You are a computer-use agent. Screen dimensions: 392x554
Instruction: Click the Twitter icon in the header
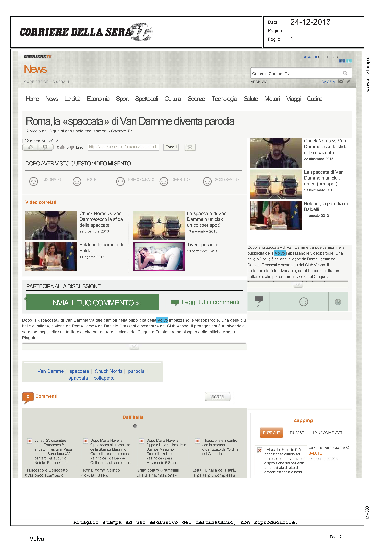349,61
